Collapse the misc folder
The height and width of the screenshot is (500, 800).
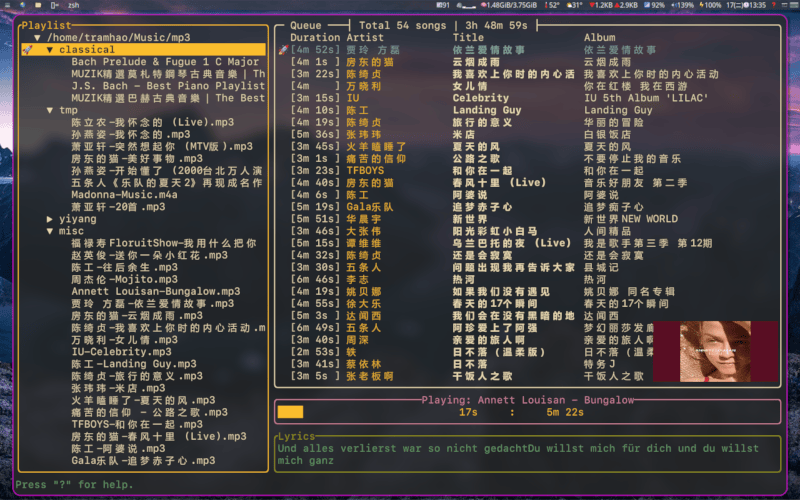[49, 231]
